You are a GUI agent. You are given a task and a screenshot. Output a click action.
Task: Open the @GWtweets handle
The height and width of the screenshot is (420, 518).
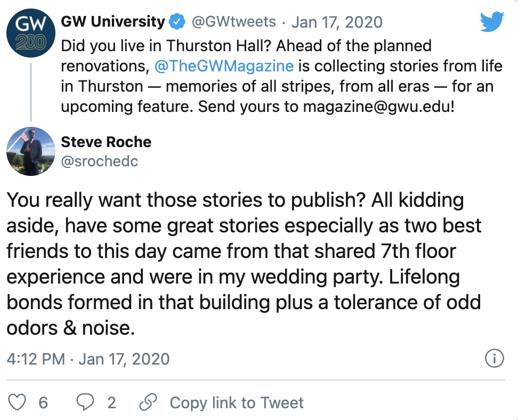[233, 22]
